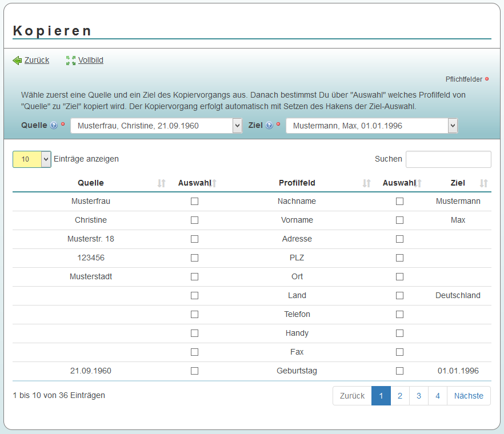Click the green Zurück arrow icon
504x434 pixels.
coord(17,61)
